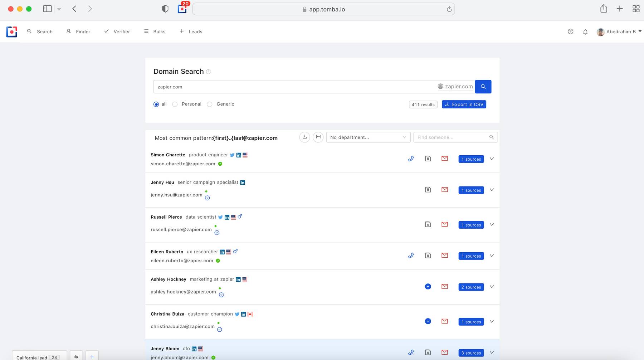Open the notifications bell

click(x=585, y=32)
